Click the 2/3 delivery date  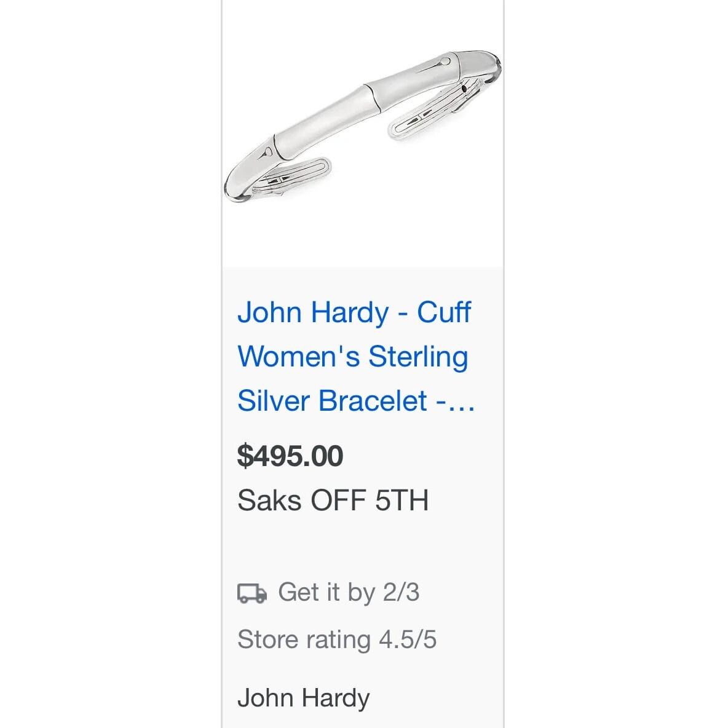point(401,592)
